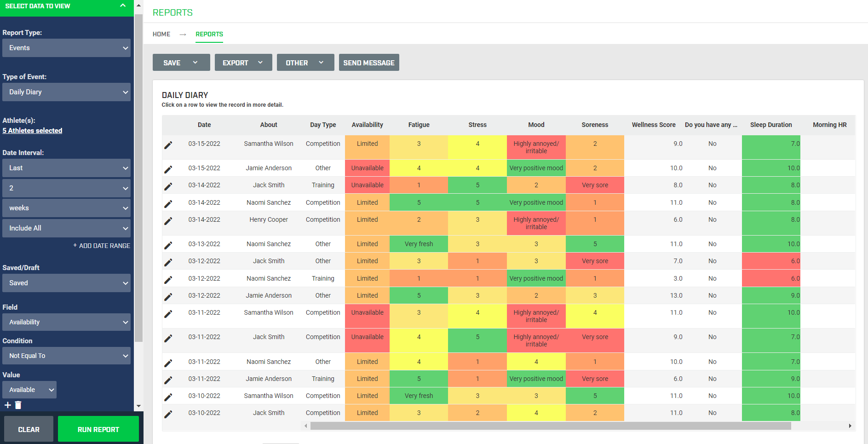Go to Home via the breadcrumb
Viewport: 868px width, 444px height.
click(x=161, y=34)
